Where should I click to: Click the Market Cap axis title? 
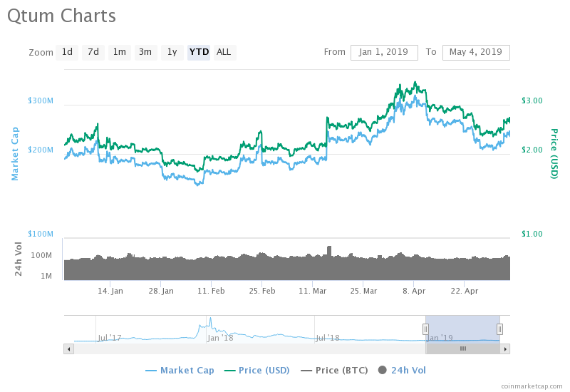coord(14,153)
